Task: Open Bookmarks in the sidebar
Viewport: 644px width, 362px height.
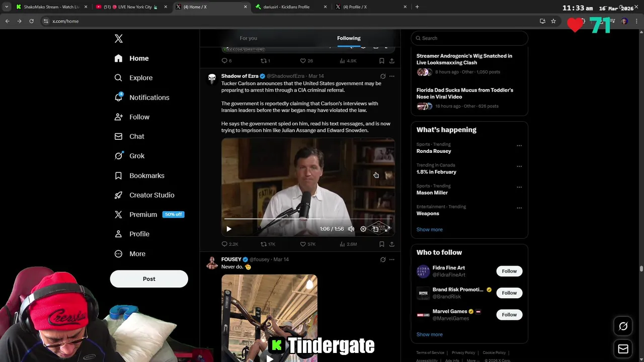Action: coord(139,175)
